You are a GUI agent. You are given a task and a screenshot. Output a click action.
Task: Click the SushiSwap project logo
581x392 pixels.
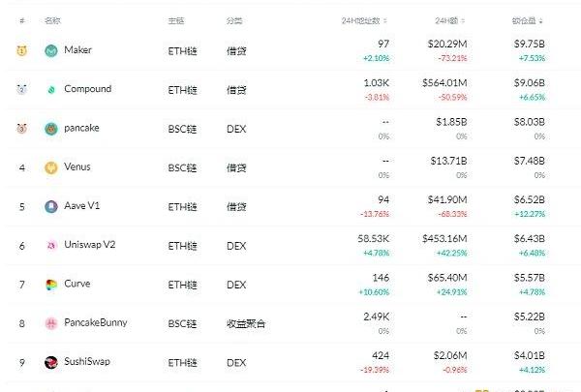[51, 362]
